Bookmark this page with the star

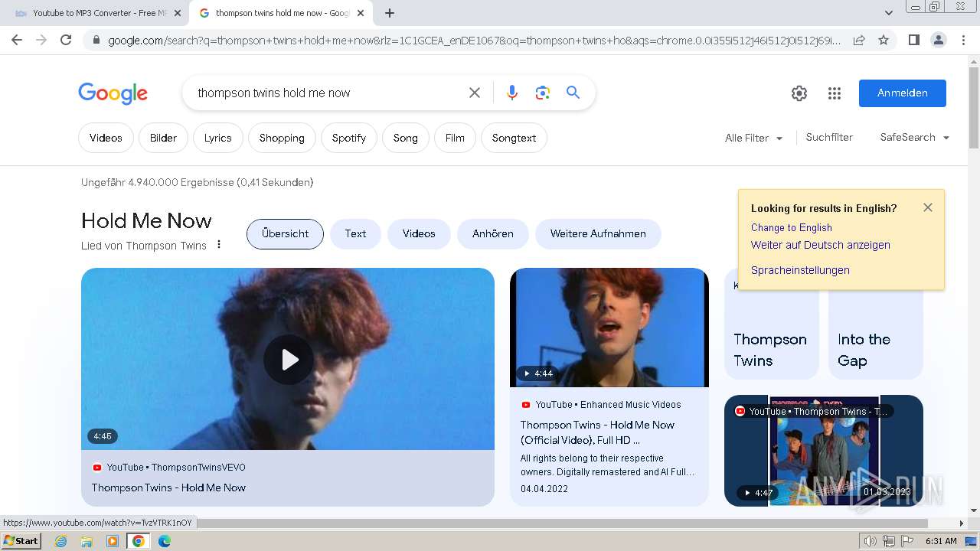pyautogui.click(x=884, y=40)
